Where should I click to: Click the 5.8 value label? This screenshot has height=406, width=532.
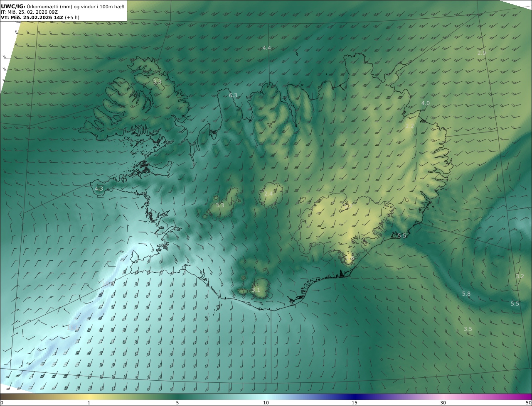pyautogui.click(x=466, y=294)
